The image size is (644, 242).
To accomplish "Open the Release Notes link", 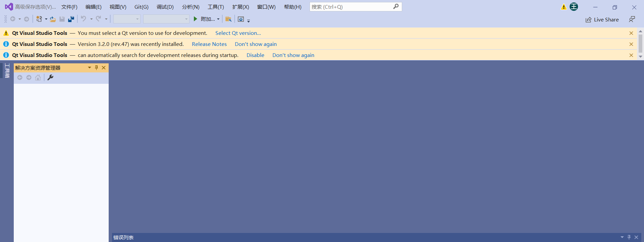I will (209, 44).
